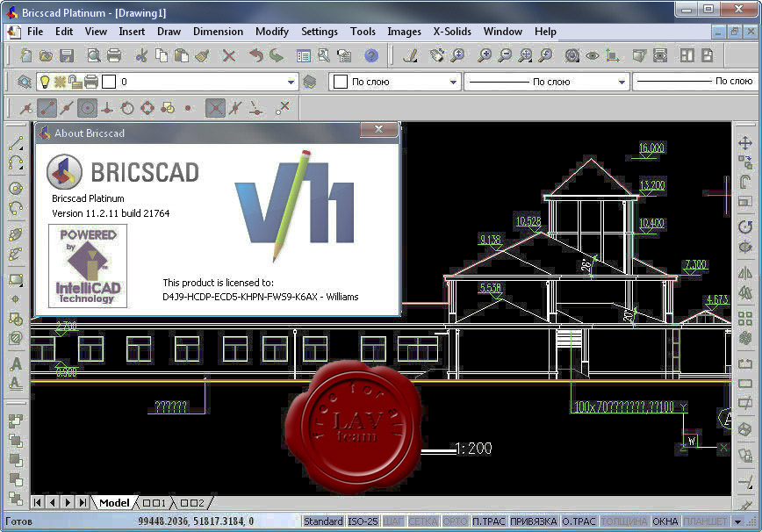Open the Settings menu
This screenshot has width=762, height=532.
(x=320, y=32)
